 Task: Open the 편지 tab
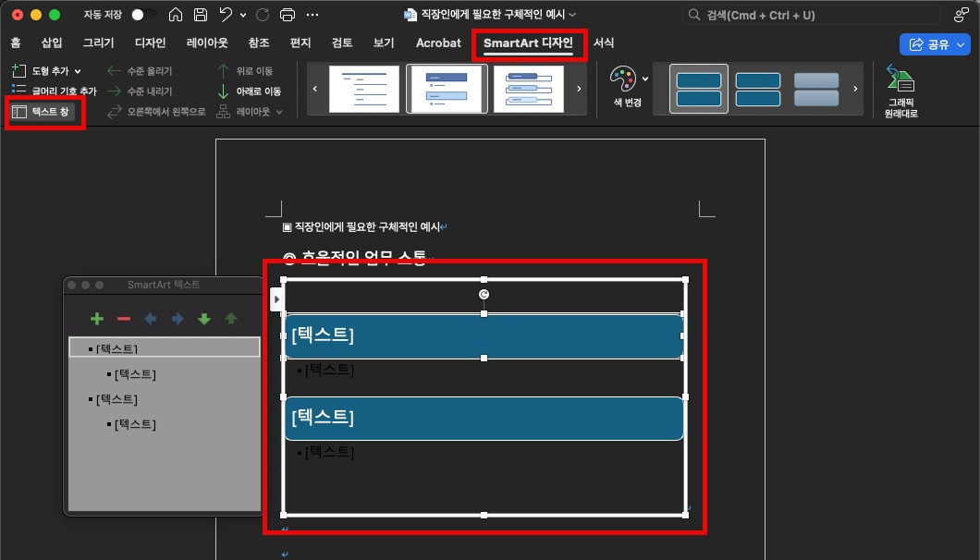click(300, 43)
